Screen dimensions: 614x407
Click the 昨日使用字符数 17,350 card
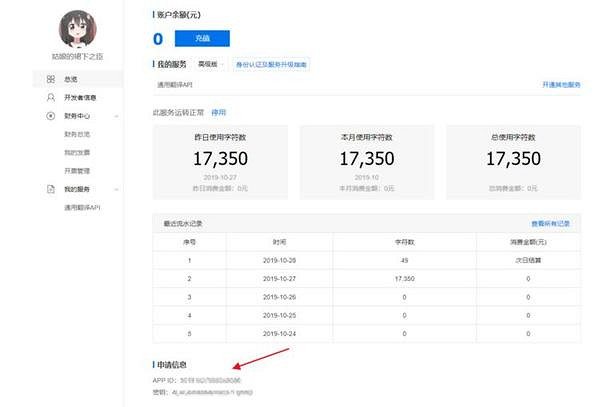(220, 162)
